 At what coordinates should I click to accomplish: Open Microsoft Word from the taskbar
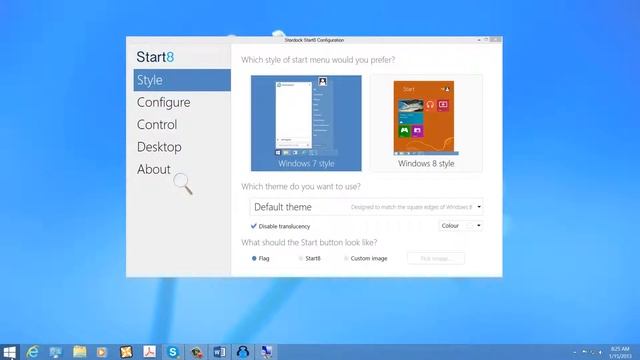point(219,352)
